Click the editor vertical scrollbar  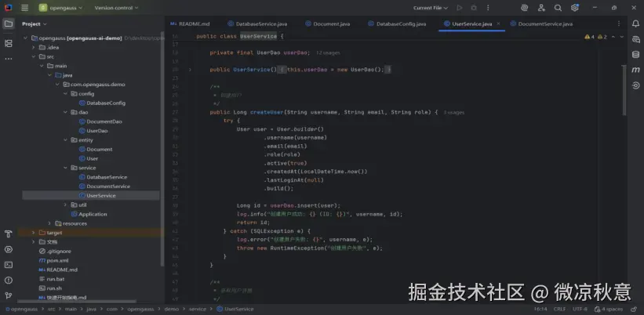(624, 90)
